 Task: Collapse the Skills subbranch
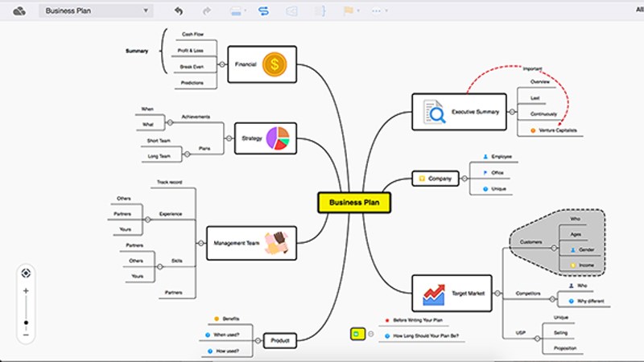pyautogui.click(x=159, y=267)
